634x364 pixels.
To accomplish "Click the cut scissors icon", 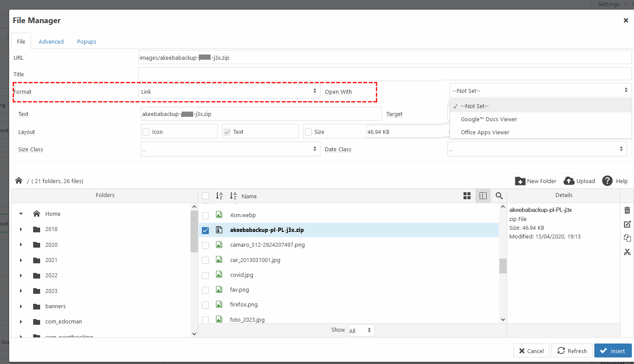I will point(627,252).
